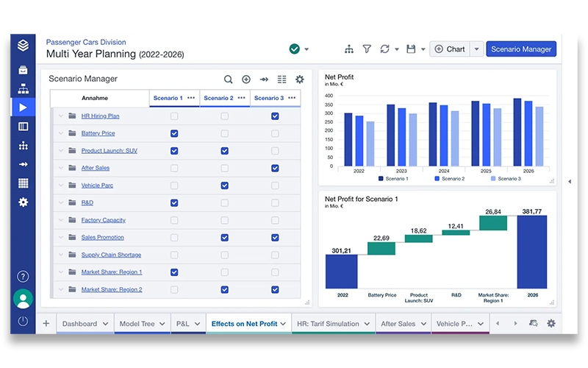Open help question mark in sidebar

coord(23,277)
